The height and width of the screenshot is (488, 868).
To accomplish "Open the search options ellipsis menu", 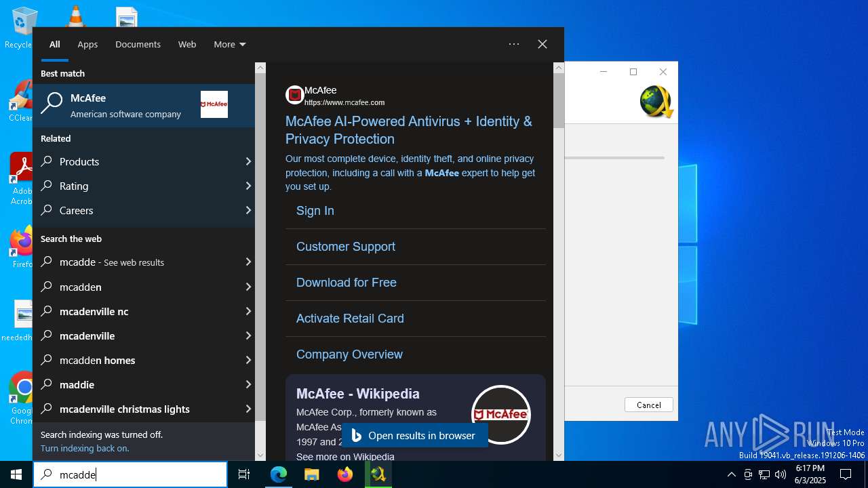I will click(x=514, y=44).
